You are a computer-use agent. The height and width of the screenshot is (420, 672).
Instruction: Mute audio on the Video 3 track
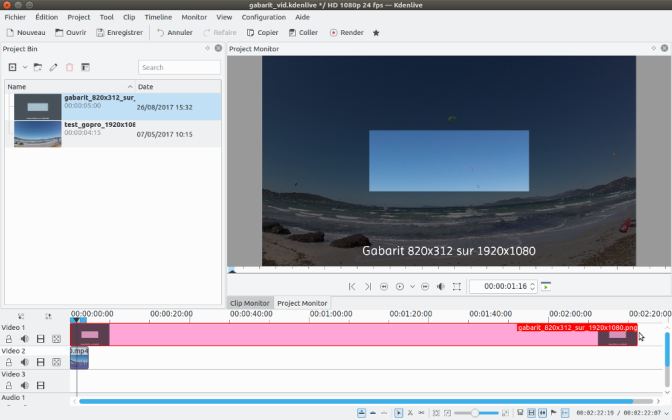[24, 385]
